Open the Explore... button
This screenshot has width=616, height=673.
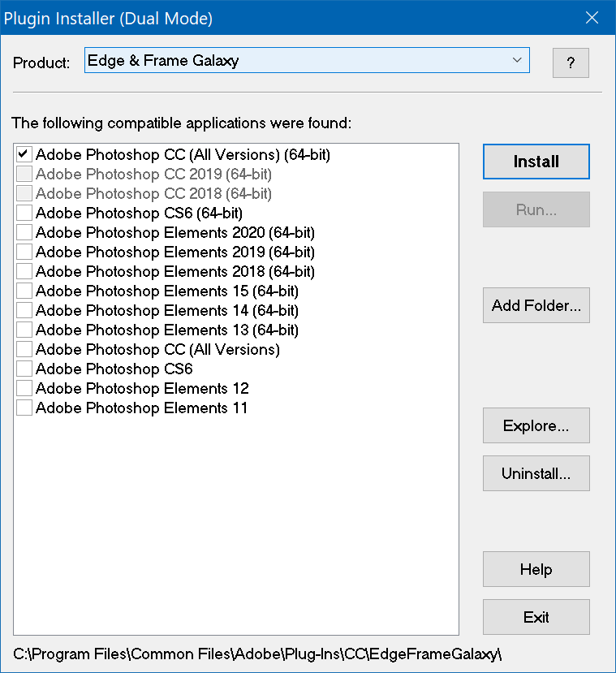[x=536, y=426]
